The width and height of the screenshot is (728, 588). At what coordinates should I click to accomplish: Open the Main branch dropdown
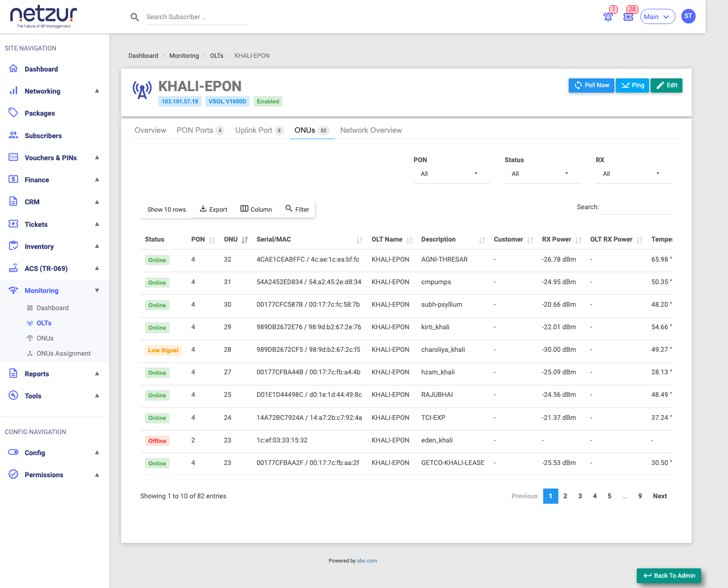pos(657,17)
